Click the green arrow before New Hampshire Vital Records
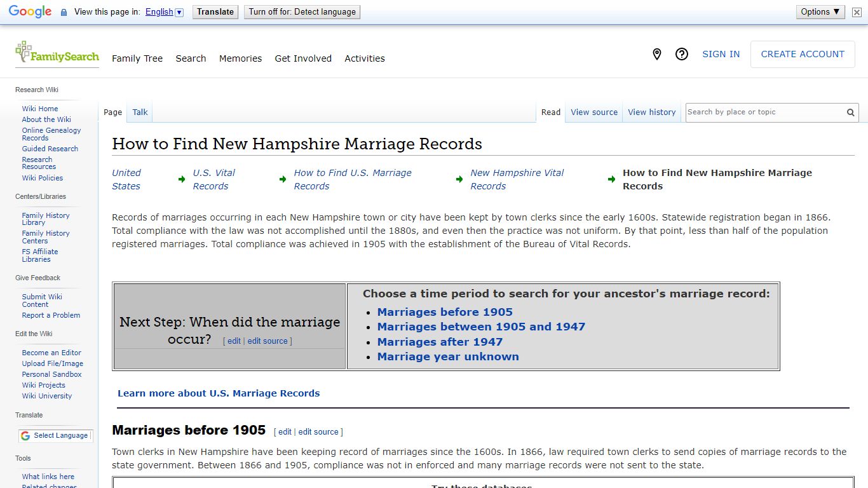Image resolution: width=868 pixels, height=488 pixels. 459,179
